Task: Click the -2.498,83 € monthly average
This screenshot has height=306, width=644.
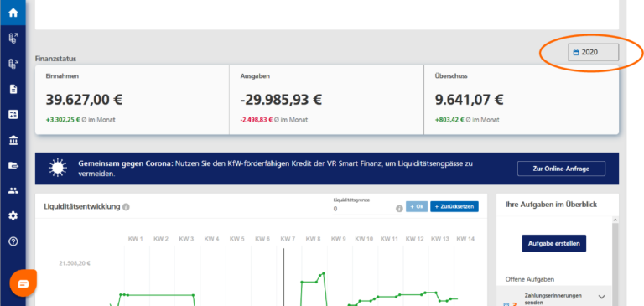Action: tap(257, 120)
